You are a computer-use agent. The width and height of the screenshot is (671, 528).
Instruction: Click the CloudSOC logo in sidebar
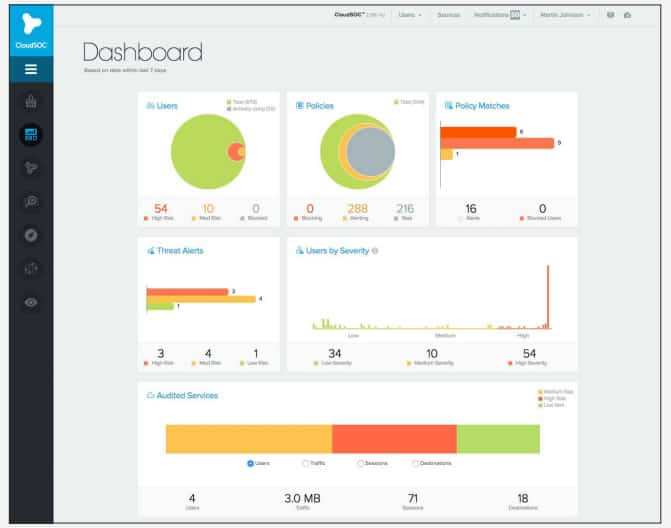(x=31, y=30)
